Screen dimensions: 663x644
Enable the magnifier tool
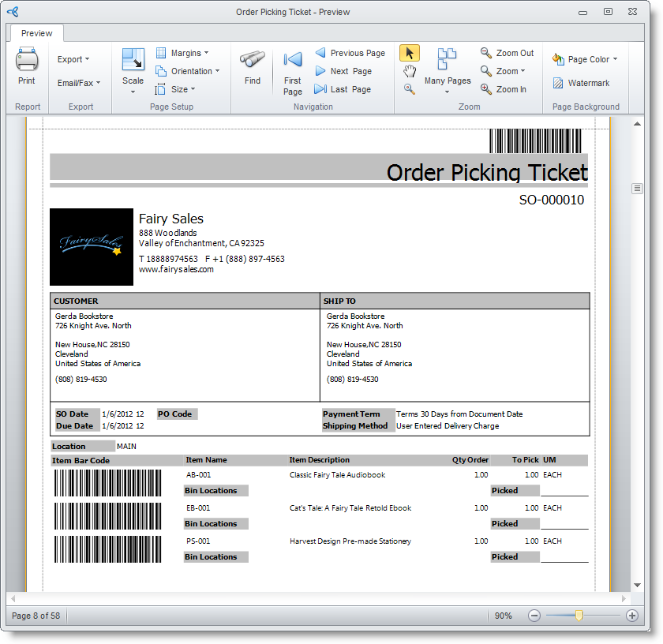click(409, 89)
